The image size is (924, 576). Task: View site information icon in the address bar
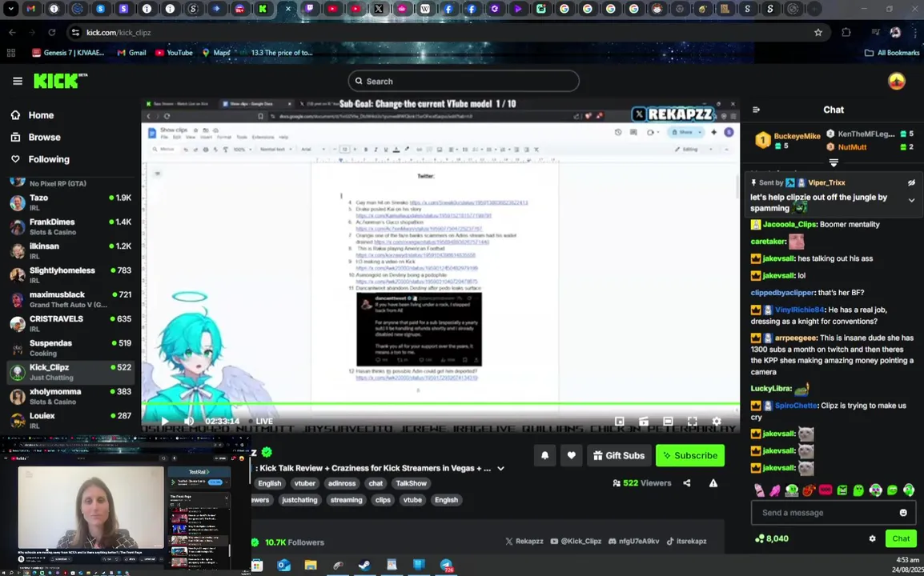[x=75, y=32]
